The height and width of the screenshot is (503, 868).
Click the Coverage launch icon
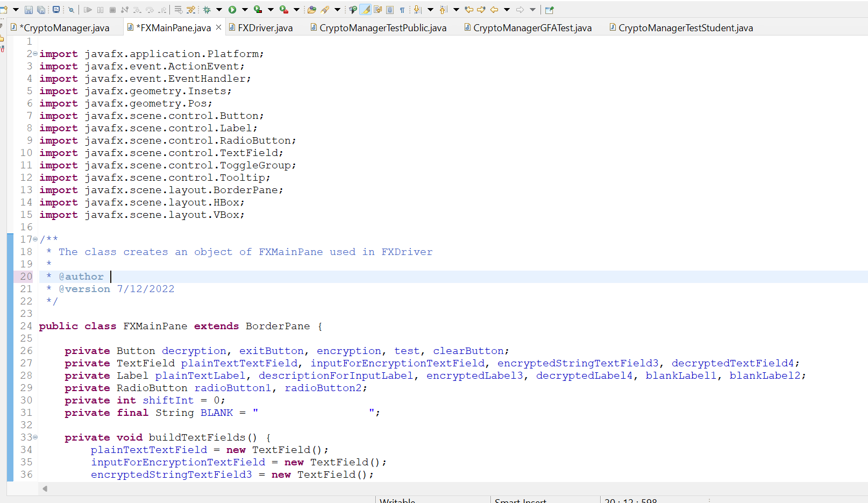[x=258, y=10]
